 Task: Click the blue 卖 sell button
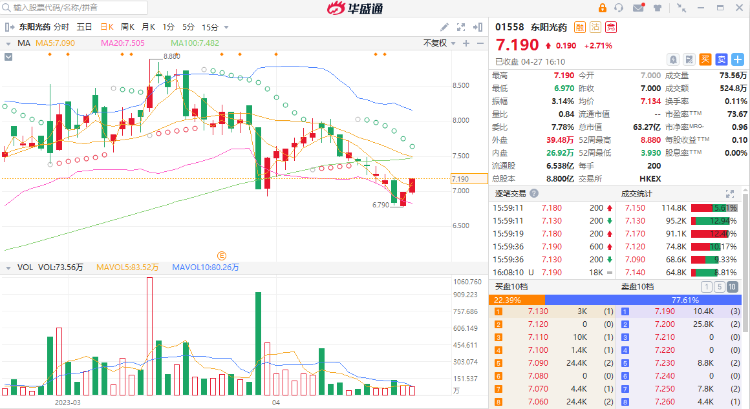point(721,59)
